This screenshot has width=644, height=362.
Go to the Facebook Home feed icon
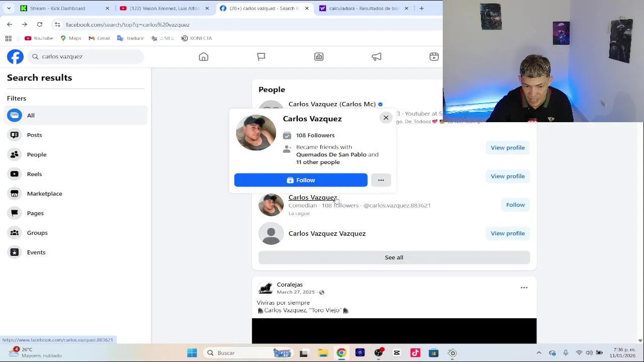click(x=203, y=57)
